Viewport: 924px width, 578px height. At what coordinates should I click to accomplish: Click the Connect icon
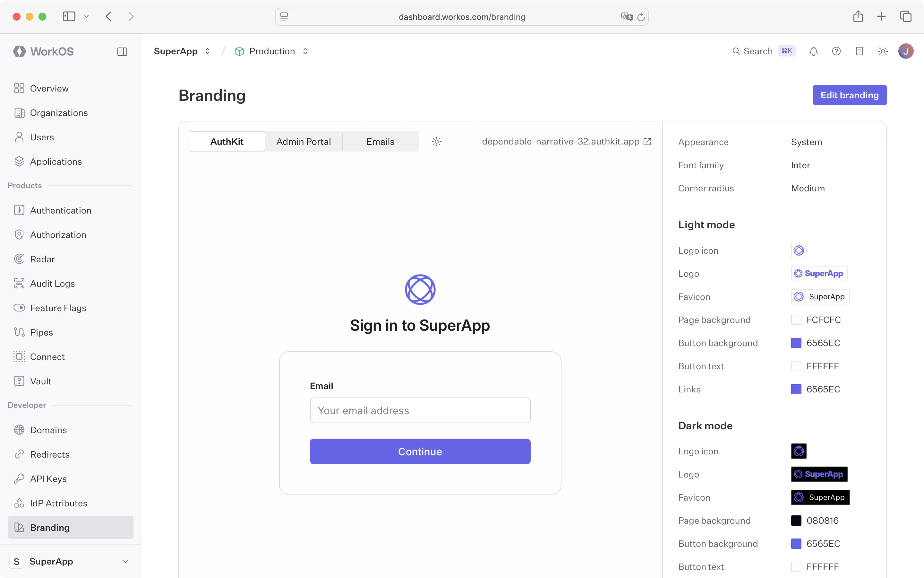tap(19, 357)
